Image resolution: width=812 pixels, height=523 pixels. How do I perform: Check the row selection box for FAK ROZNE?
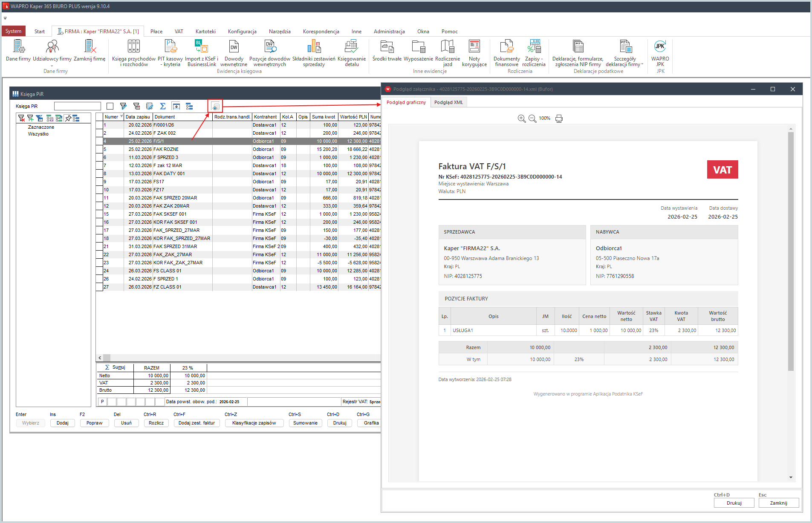click(99, 150)
